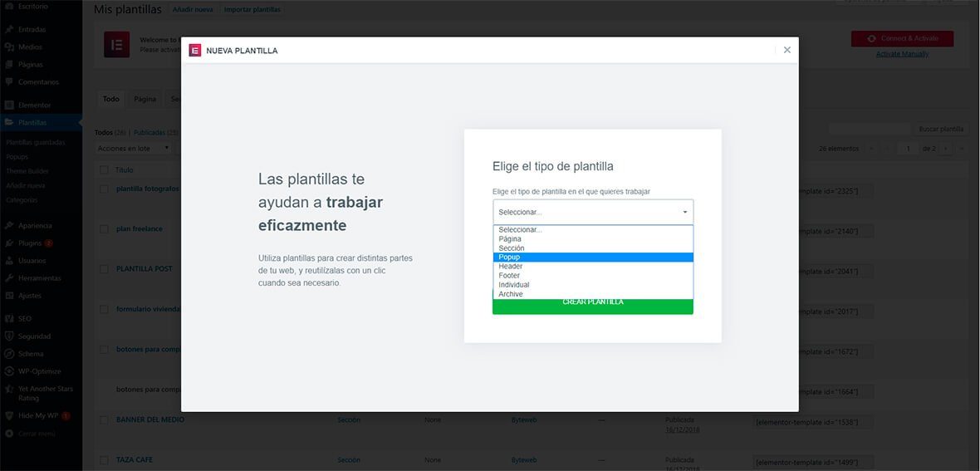
Task: Open Hide My WP shield icon
Action: (x=9, y=415)
